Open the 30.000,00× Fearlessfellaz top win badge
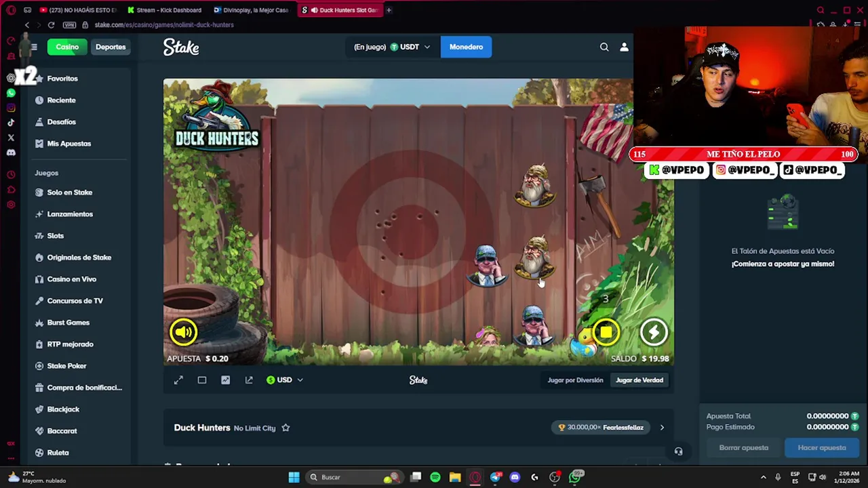The height and width of the screenshot is (488, 868). click(601, 428)
